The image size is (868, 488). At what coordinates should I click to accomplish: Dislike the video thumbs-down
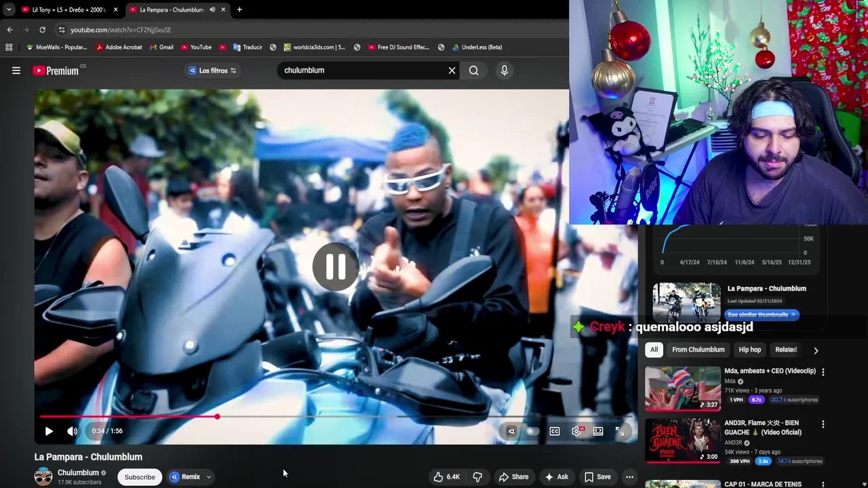coord(477,477)
